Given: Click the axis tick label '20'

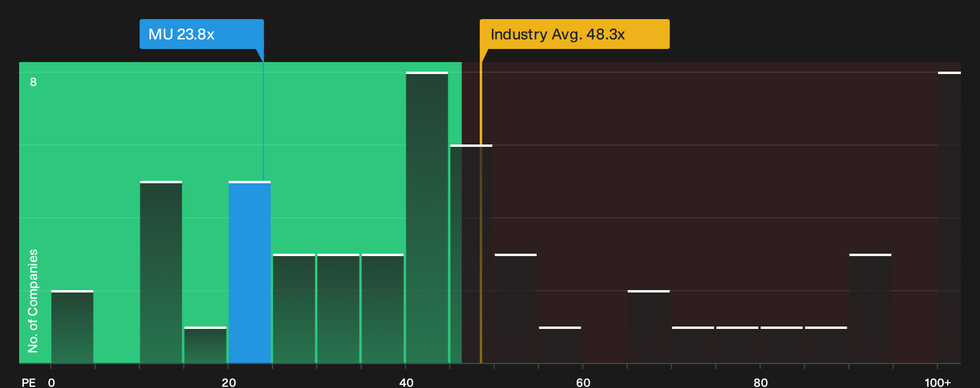Looking at the screenshot, I should pyautogui.click(x=229, y=382).
